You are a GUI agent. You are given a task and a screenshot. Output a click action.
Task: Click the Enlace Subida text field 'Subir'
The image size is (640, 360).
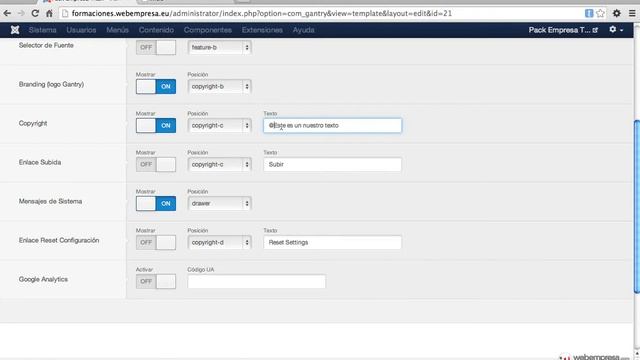[x=333, y=164]
